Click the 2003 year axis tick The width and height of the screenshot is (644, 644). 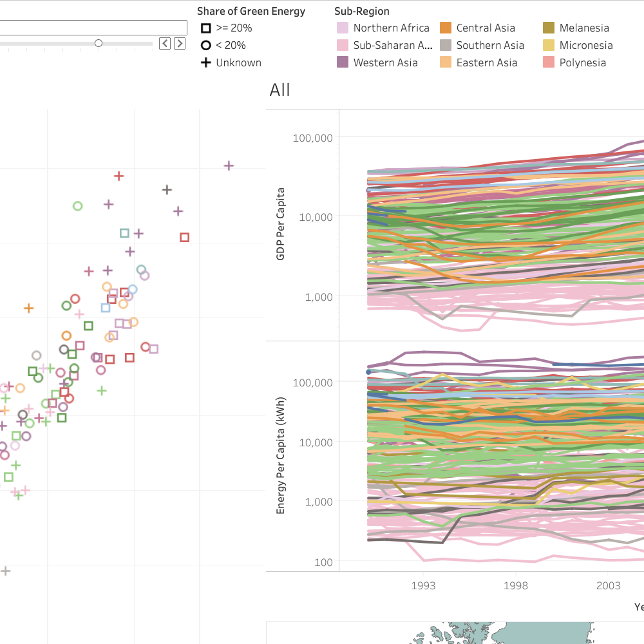click(x=609, y=585)
